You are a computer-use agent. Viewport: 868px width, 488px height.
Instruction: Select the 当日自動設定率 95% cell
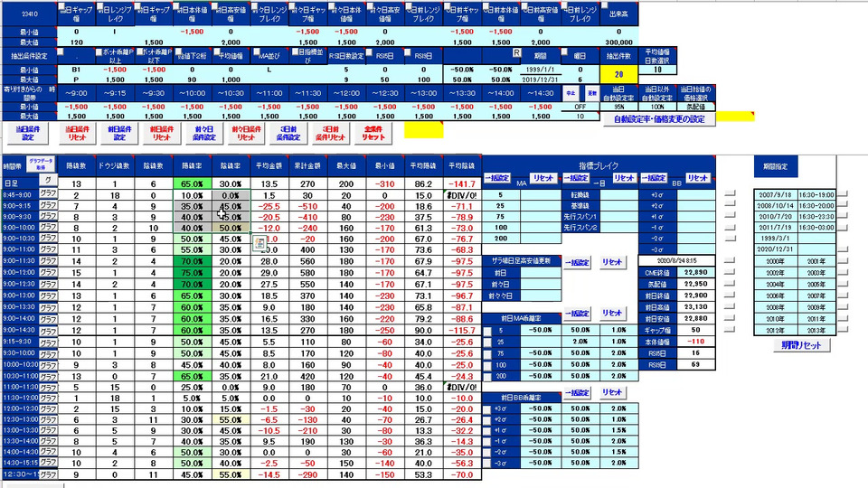coord(618,107)
